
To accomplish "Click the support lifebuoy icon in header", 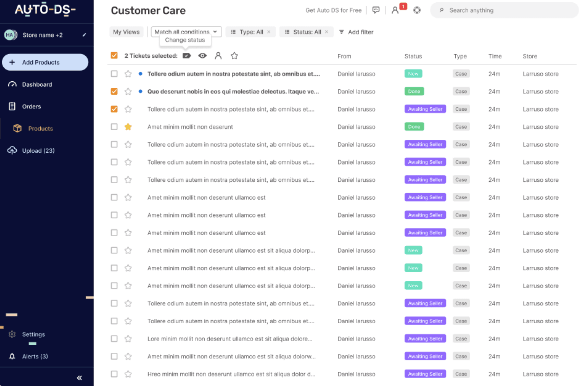I will (x=417, y=10).
